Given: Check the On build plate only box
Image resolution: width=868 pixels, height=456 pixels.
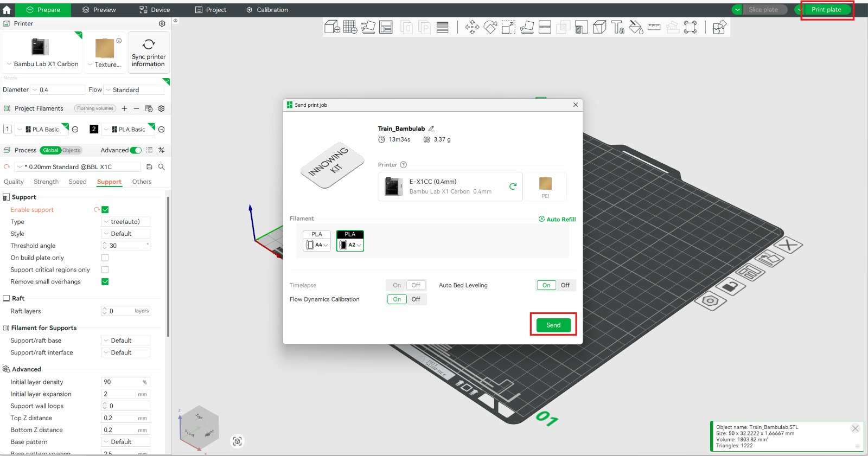Looking at the screenshot, I should (x=105, y=258).
